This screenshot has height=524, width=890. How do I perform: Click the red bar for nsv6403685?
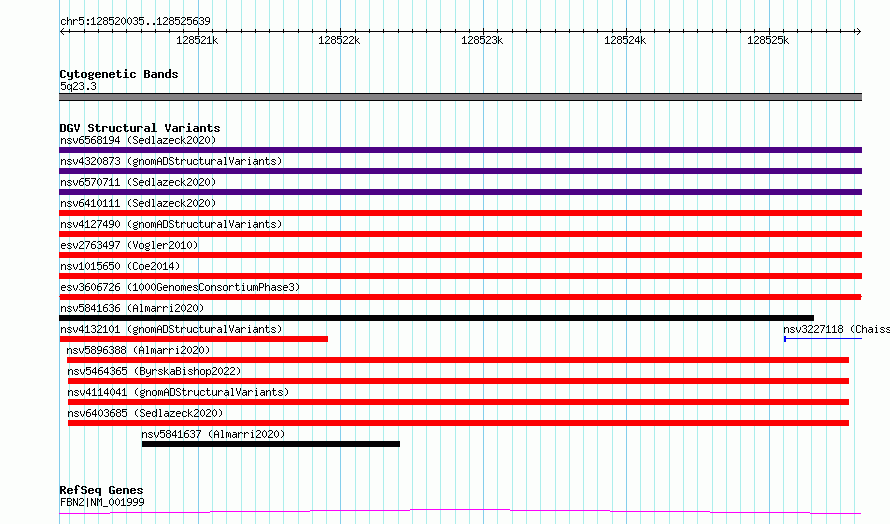[x=458, y=423]
